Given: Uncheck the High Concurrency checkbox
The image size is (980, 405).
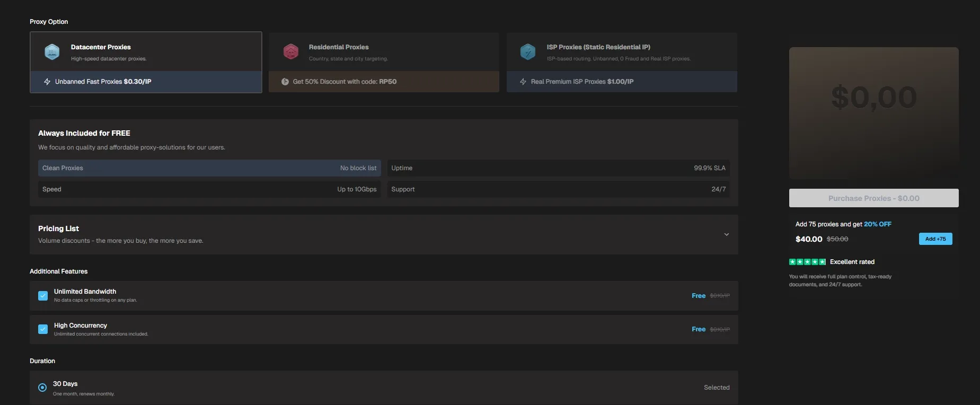Looking at the screenshot, I should 43,329.
